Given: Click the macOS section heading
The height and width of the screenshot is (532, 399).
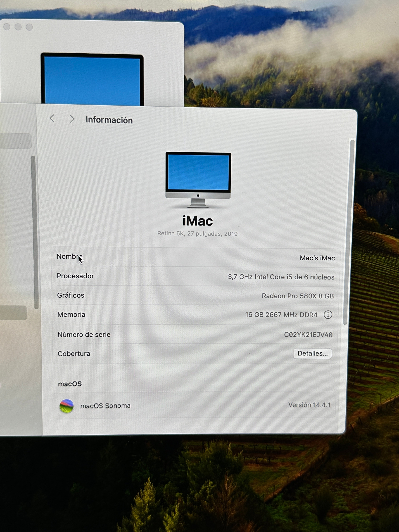Looking at the screenshot, I should point(70,384).
